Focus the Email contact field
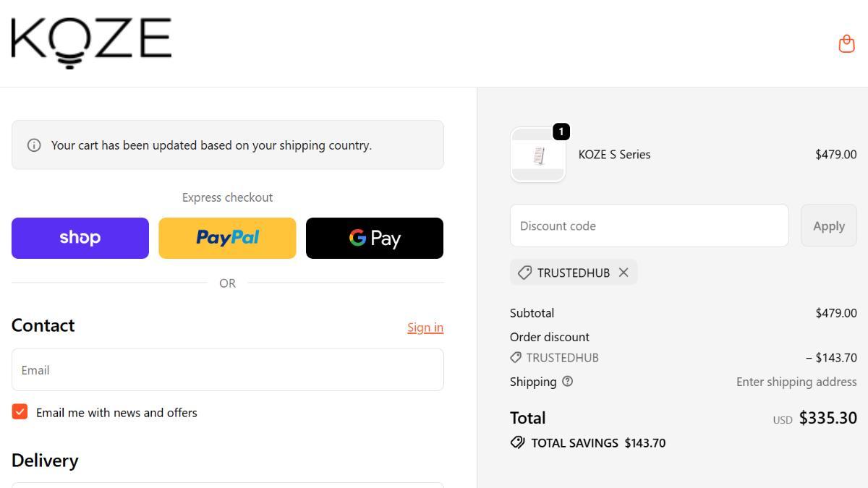The height and width of the screenshot is (488, 868). [227, 370]
